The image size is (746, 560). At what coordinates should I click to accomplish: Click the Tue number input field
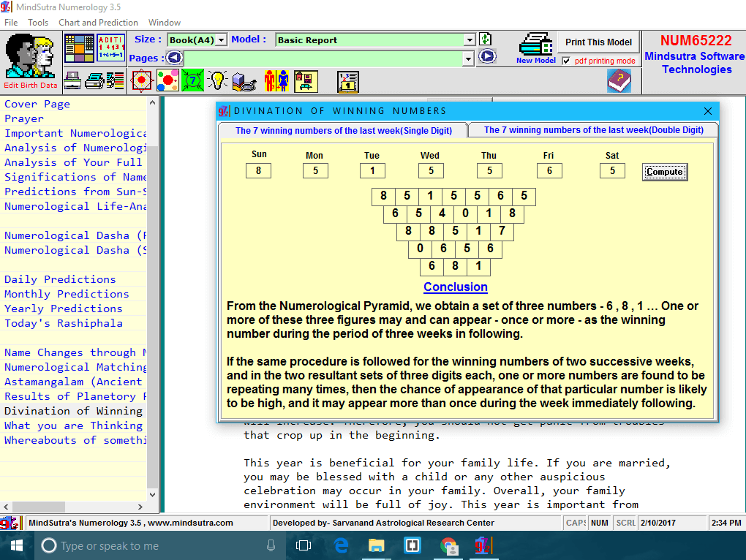372,170
